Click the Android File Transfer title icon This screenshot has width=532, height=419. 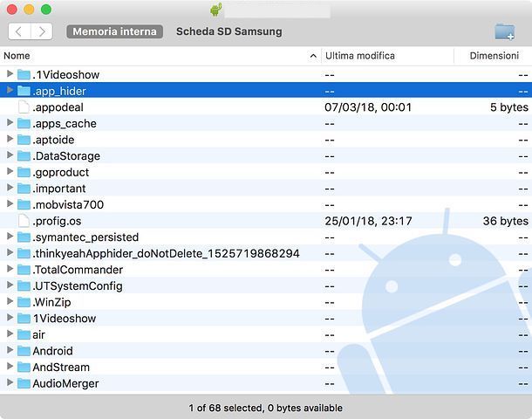pos(215,10)
